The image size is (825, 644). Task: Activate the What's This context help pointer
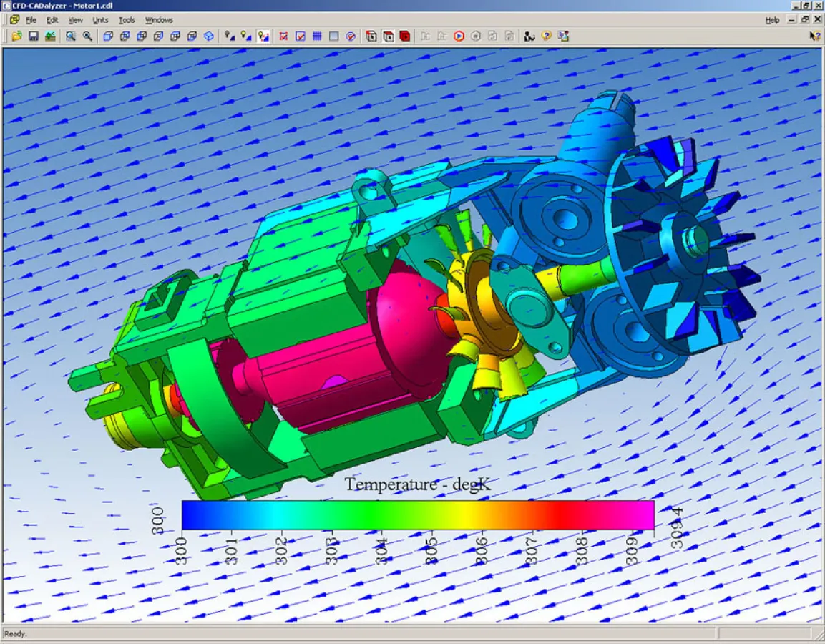814,36
